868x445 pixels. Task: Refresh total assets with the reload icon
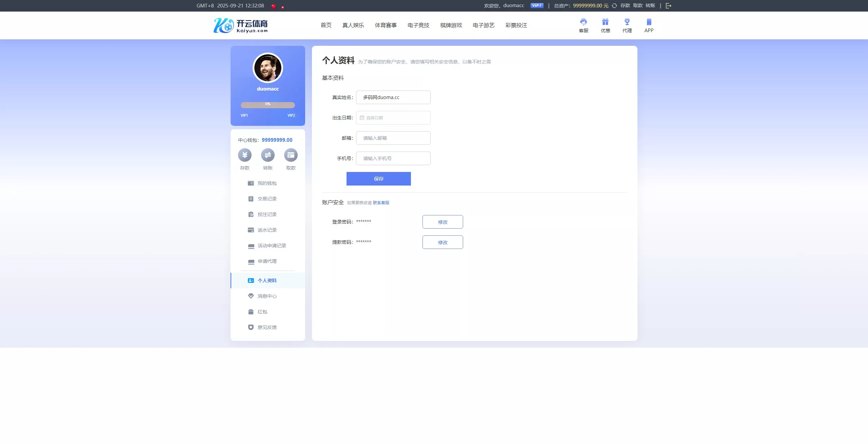(614, 5)
